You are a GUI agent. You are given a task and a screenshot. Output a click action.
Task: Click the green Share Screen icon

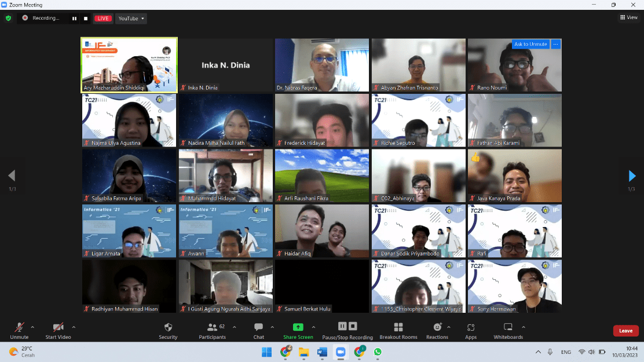[x=298, y=327]
